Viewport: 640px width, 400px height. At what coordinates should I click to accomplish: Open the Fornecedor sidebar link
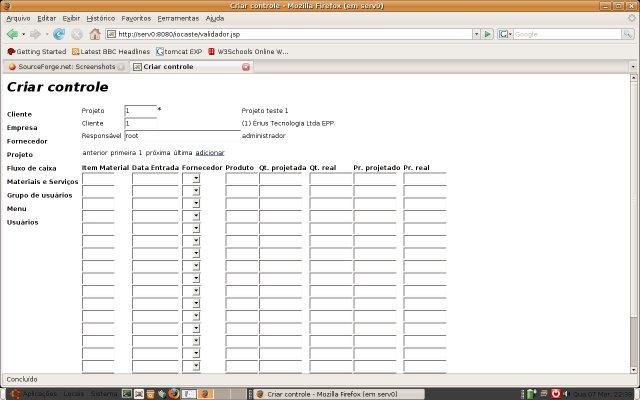pyautogui.click(x=27, y=141)
